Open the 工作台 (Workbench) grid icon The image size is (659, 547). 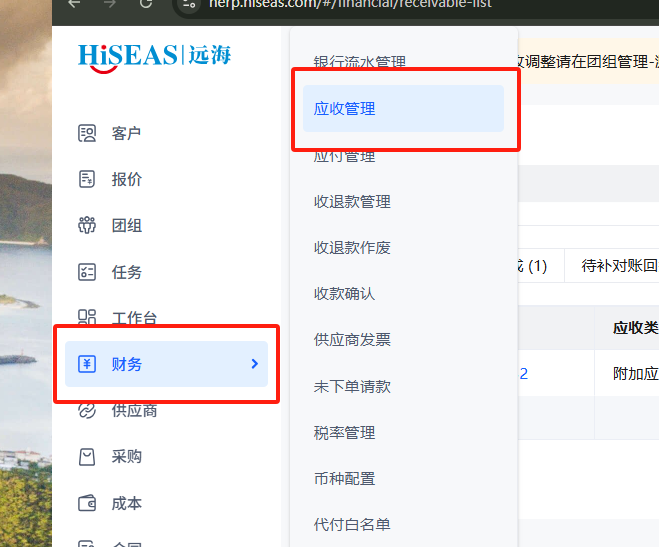[x=87, y=318]
